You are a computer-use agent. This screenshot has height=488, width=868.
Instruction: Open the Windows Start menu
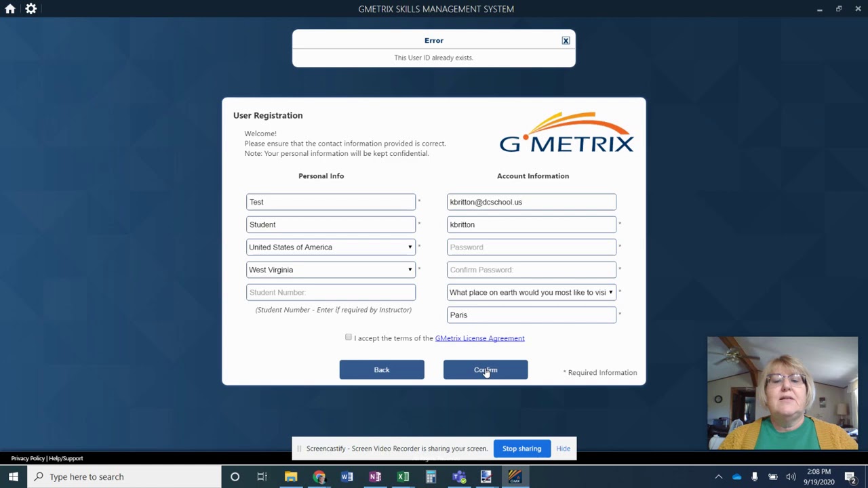point(14,476)
